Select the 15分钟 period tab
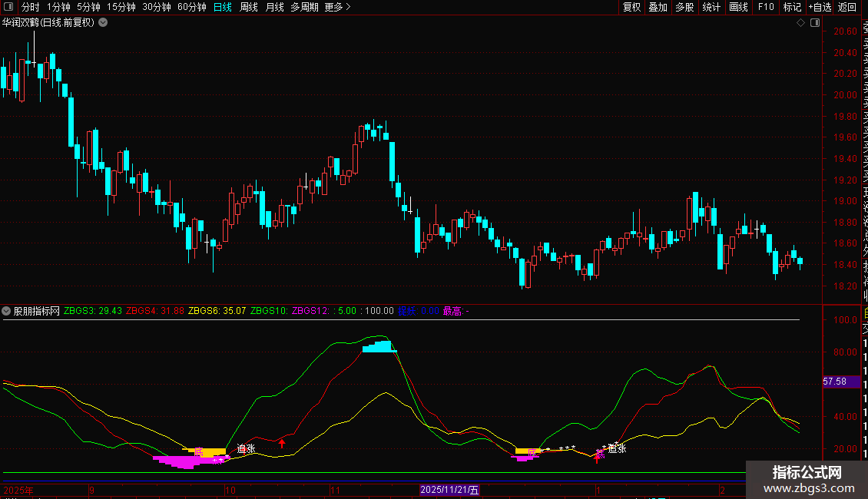The height and width of the screenshot is (499, 868). pos(121,7)
